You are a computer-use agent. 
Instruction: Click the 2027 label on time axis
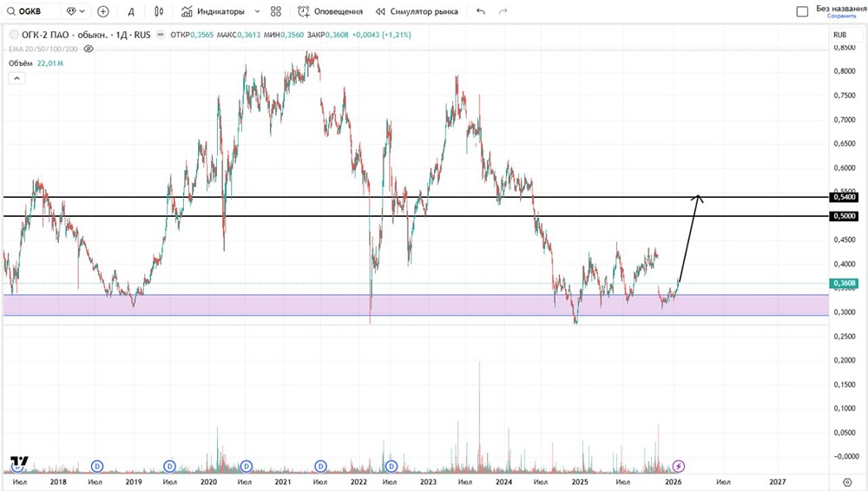click(777, 481)
